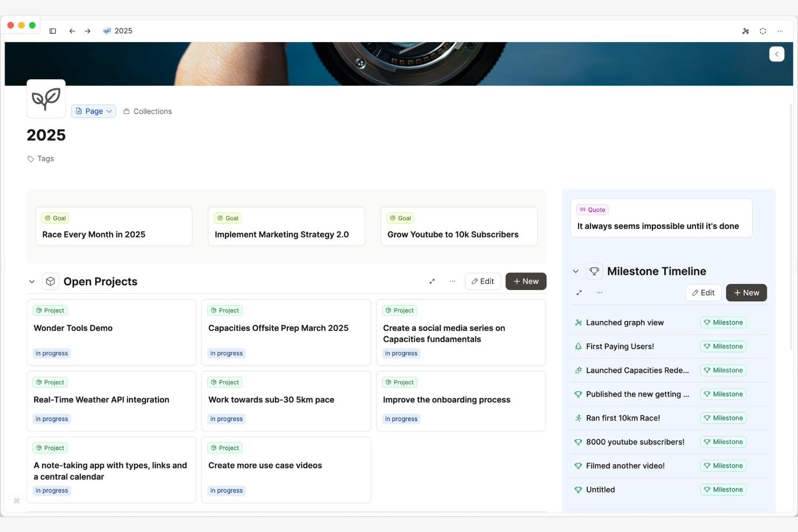Open the graph view icon in the toolbar
Screen dimensions: 798x532
tap(746, 31)
